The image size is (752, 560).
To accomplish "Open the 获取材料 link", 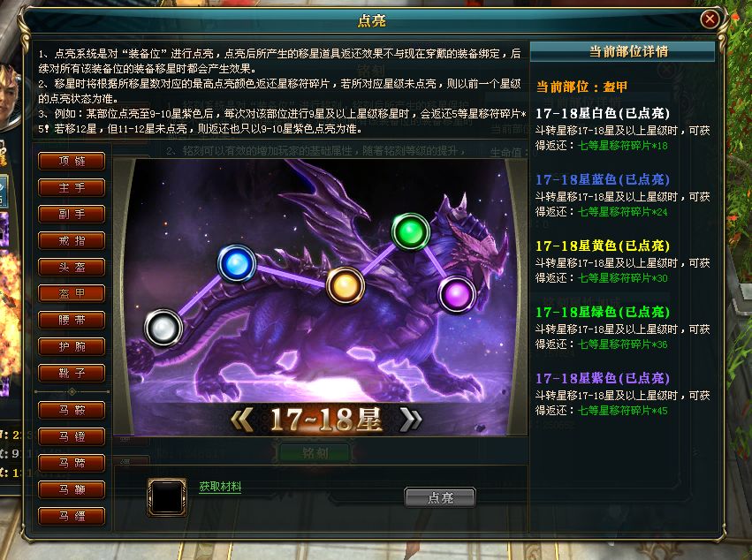I will coord(220,487).
